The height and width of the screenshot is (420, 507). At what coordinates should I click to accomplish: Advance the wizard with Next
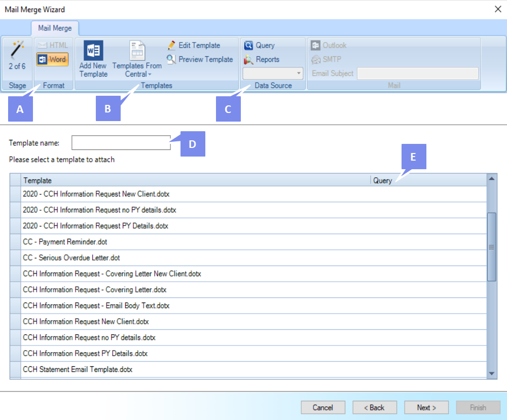426,407
